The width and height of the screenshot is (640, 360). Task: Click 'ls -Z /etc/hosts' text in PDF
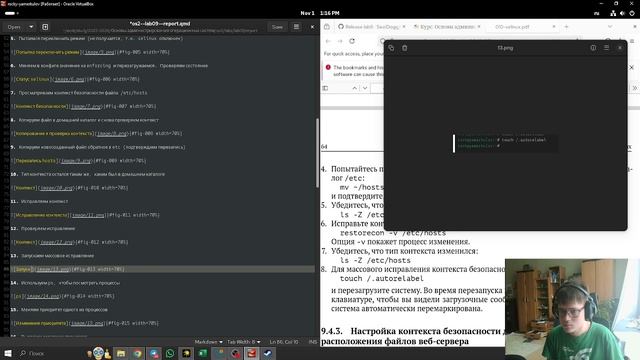(x=375, y=260)
